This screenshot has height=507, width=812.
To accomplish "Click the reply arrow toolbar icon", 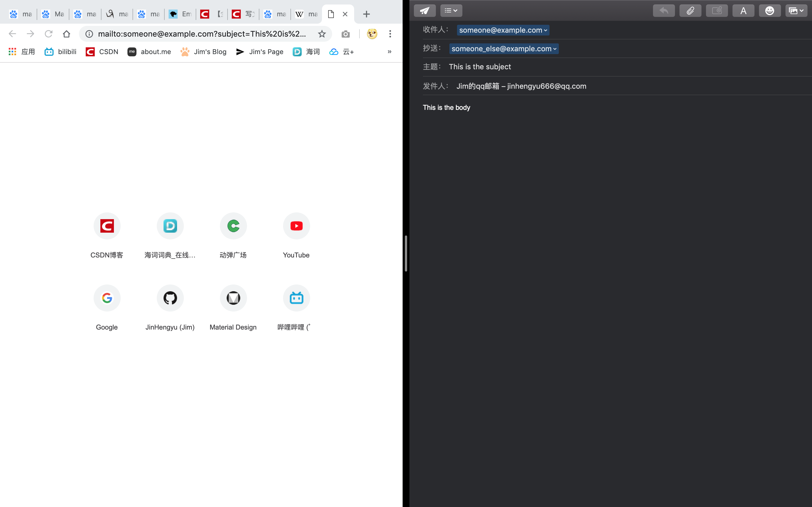I will (x=663, y=11).
